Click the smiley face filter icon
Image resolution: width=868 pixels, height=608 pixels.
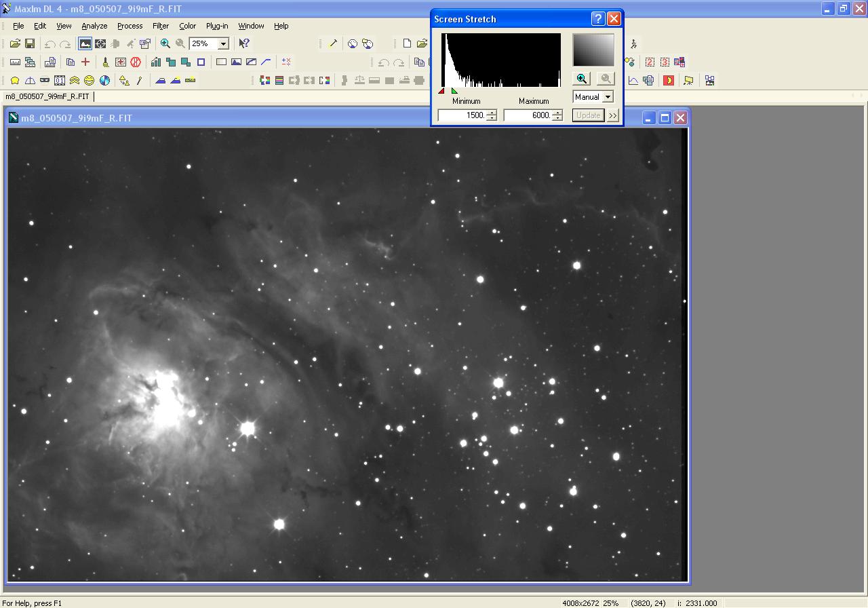(x=90, y=80)
